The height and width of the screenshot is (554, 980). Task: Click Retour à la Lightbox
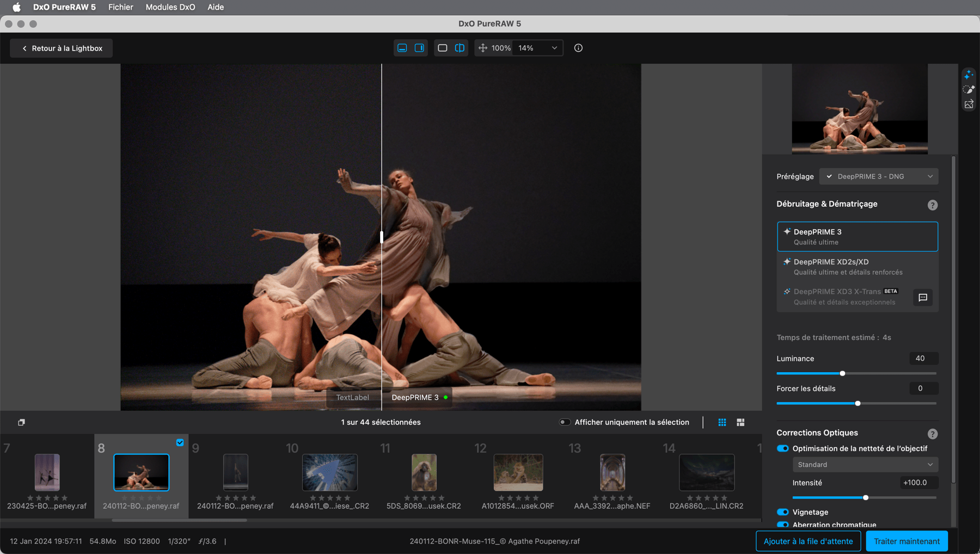pyautogui.click(x=62, y=48)
